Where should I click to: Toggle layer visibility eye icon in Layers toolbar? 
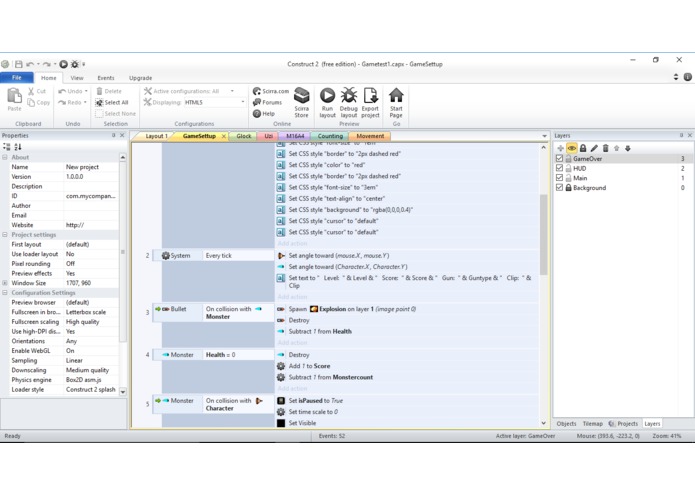click(x=572, y=148)
